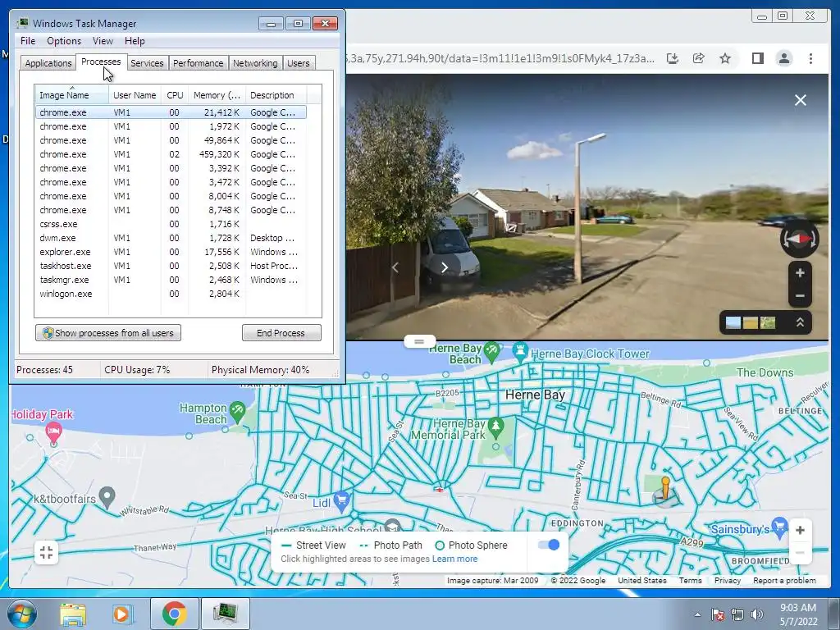Viewport: 840px width, 630px height.
Task: Open the Help menu in Task Manager
Action: tap(135, 41)
